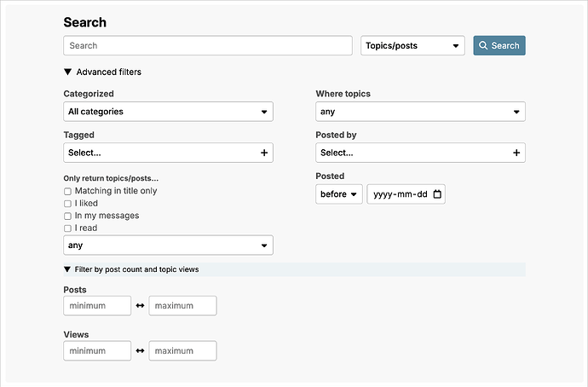Enable Matching in title only checkbox
The image size is (588, 387).
click(x=67, y=191)
